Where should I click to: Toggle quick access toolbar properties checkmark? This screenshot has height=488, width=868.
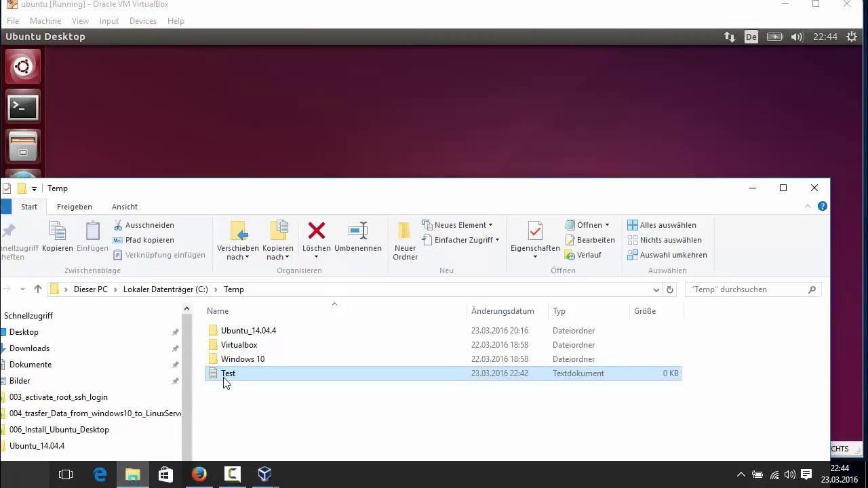pyautogui.click(x=7, y=188)
